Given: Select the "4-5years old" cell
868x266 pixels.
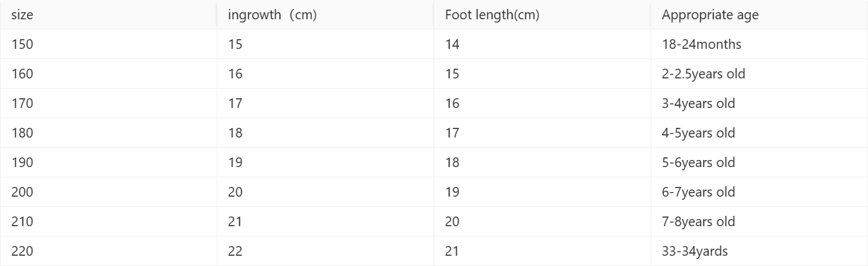Looking at the screenshot, I should pyautogui.click(x=698, y=133).
